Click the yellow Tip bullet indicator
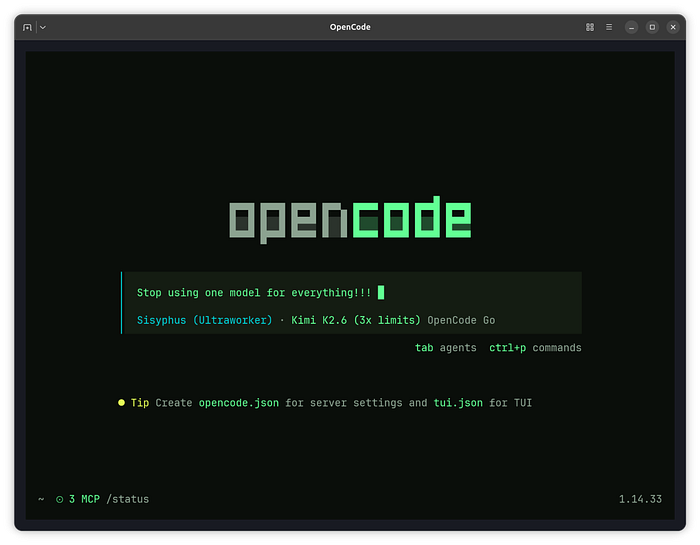This screenshot has width=700, height=545. coord(121,403)
